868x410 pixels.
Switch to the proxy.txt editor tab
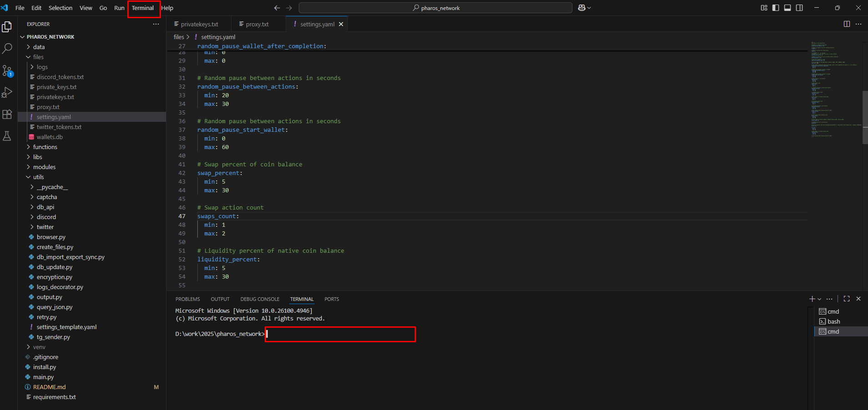point(257,24)
